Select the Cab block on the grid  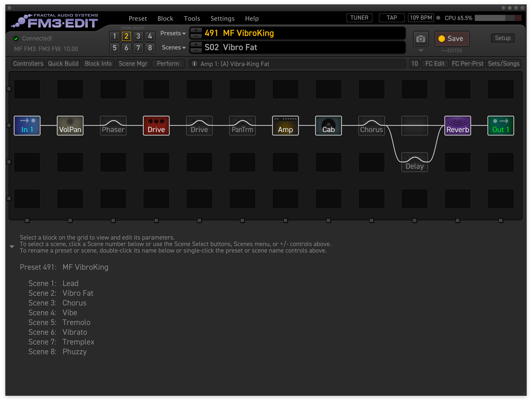click(328, 126)
